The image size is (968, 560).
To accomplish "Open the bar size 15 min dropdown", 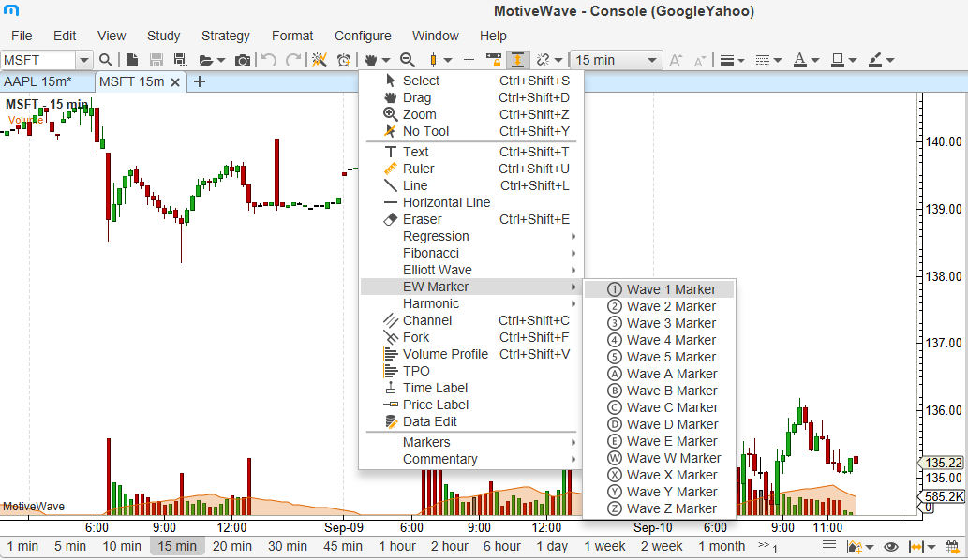I will click(x=617, y=60).
